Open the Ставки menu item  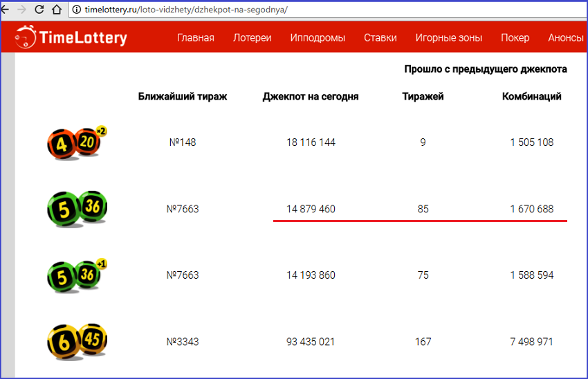(380, 37)
